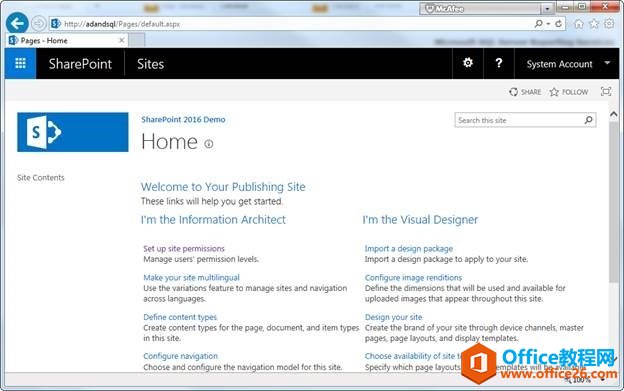Screen dimensions: 624x391
Task: Open Configure image renditions
Action: [x=413, y=277]
